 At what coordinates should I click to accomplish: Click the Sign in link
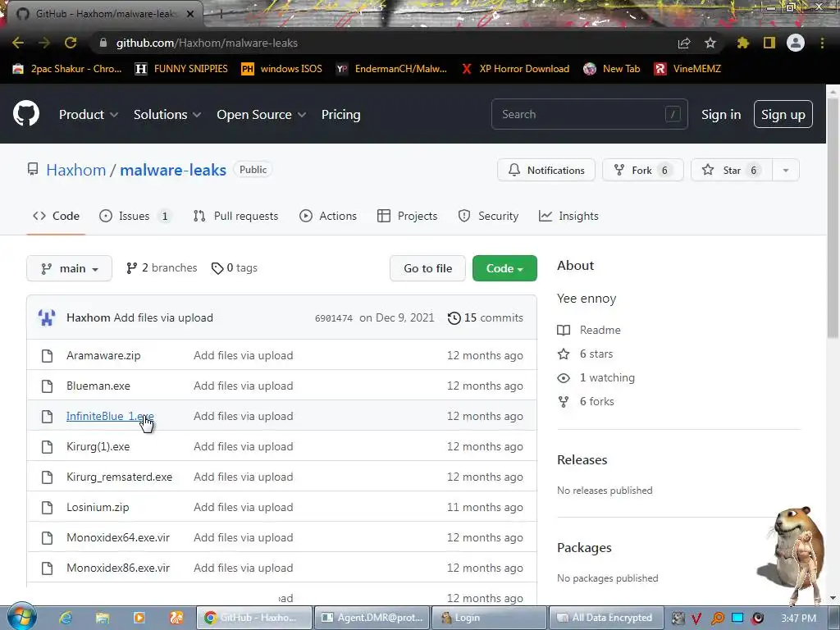(721, 115)
